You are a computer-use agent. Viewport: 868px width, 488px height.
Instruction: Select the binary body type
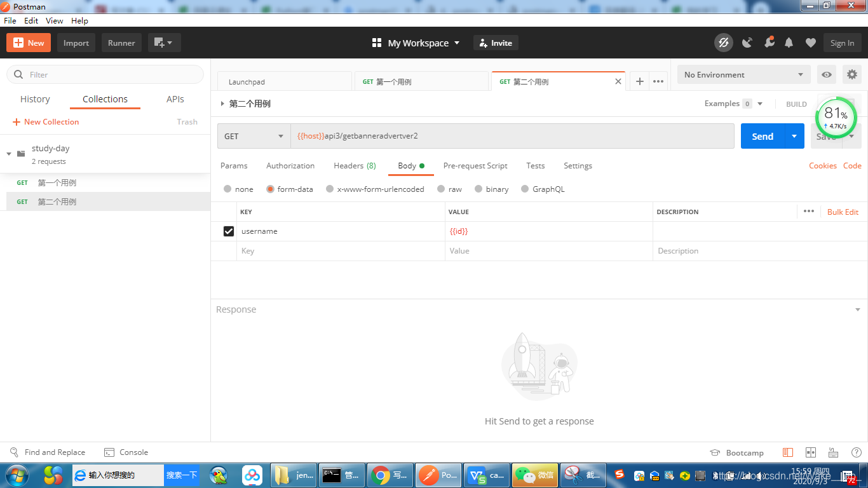coord(478,189)
